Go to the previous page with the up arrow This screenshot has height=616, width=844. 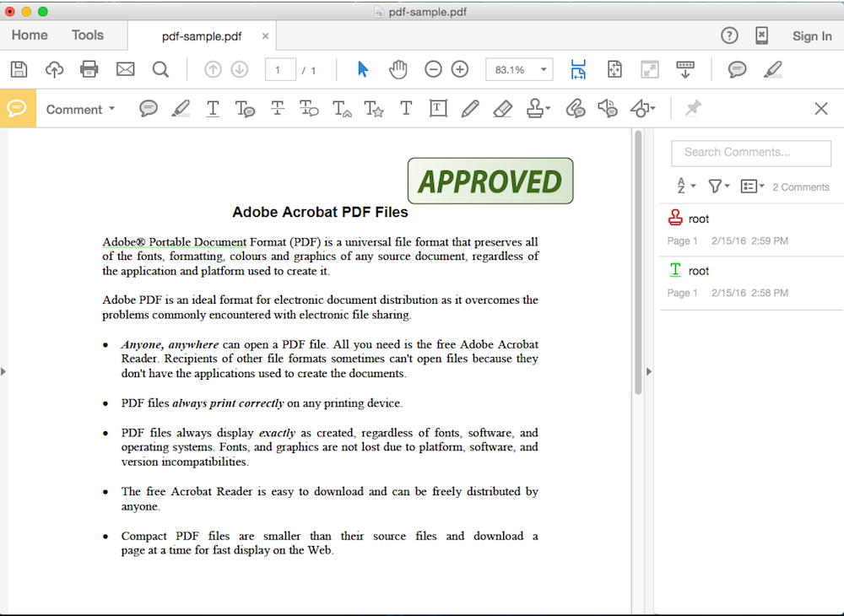pyautogui.click(x=213, y=69)
